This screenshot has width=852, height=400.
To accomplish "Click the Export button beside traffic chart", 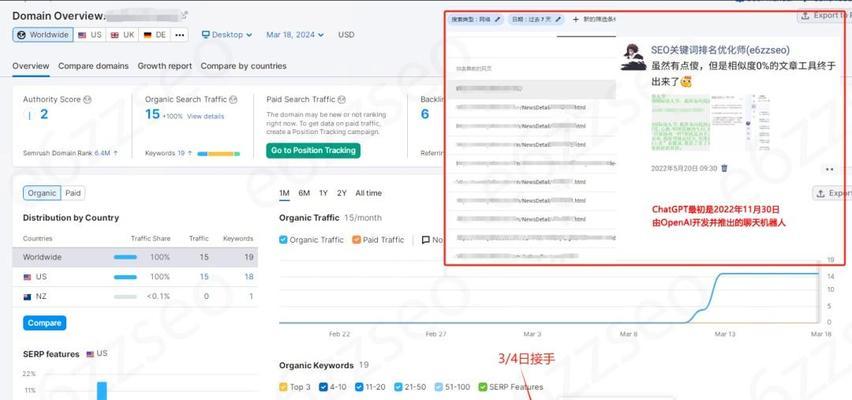I will (832, 193).
